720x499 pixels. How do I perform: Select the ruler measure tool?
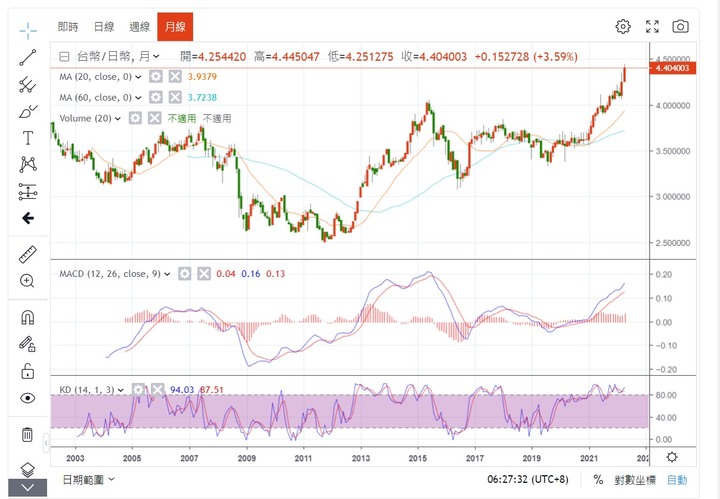pos(28,254)
